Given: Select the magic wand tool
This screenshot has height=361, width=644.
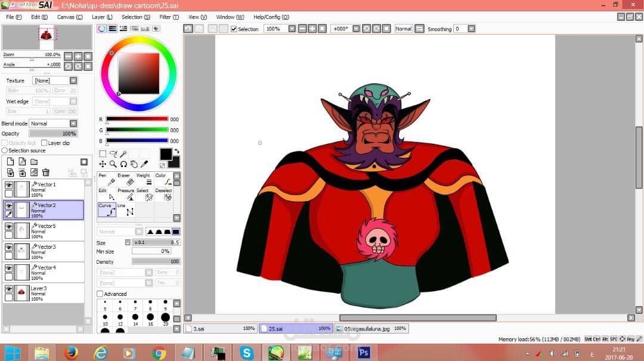Looking at the screenshot, I should tap(123, 154).
